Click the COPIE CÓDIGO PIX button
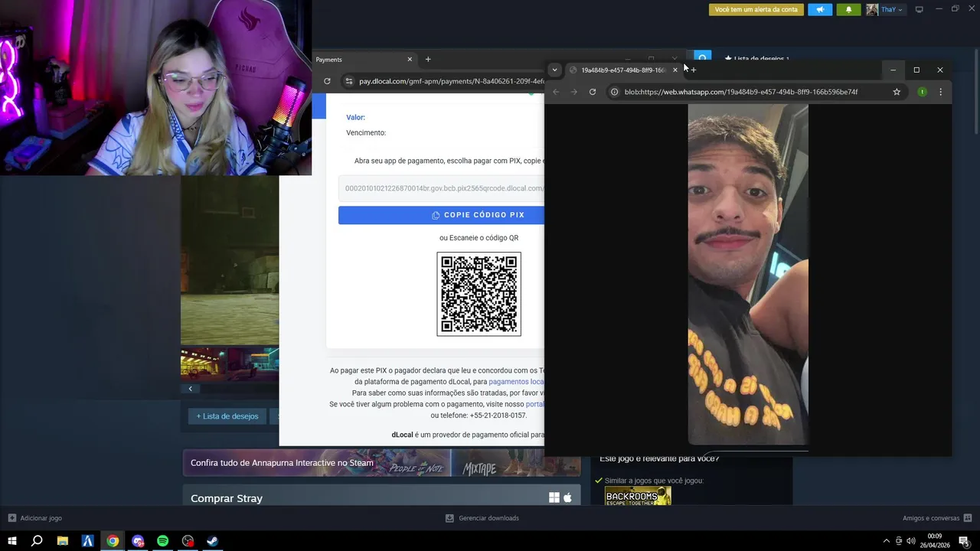Viewport: 980px width, 551px height. point(442,215)
